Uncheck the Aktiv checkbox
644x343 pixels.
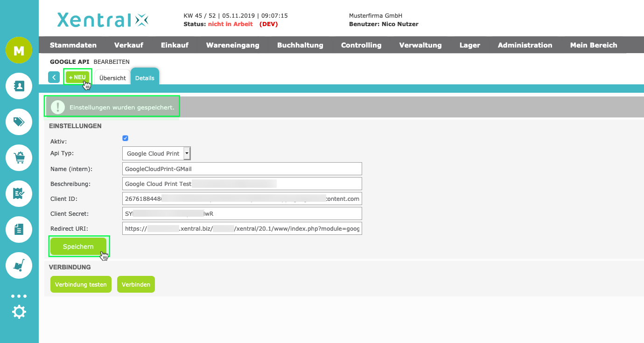click(x=125, y=138)
